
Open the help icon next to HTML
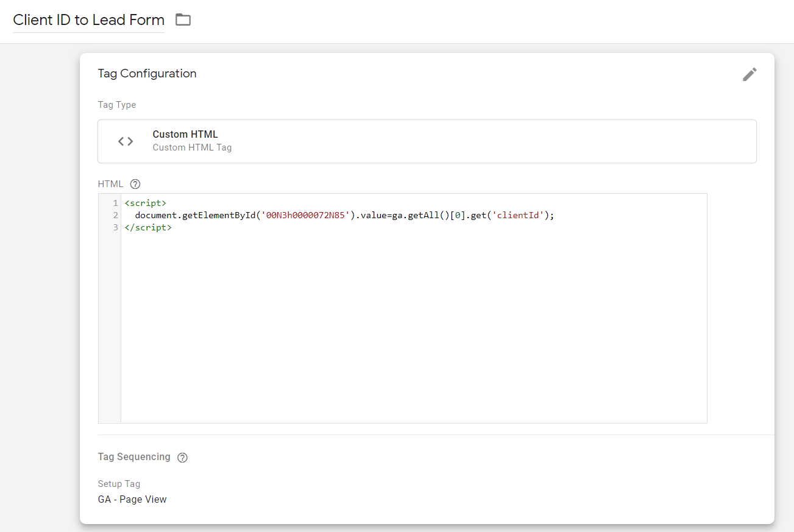pyautogui.click(x=135, y=184)
